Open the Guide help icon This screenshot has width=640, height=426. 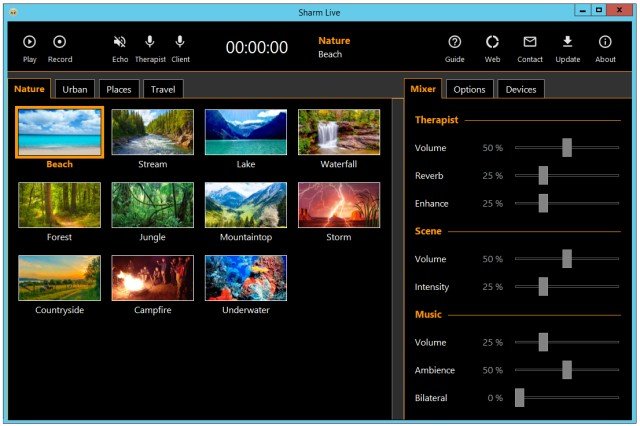point(455,42)
